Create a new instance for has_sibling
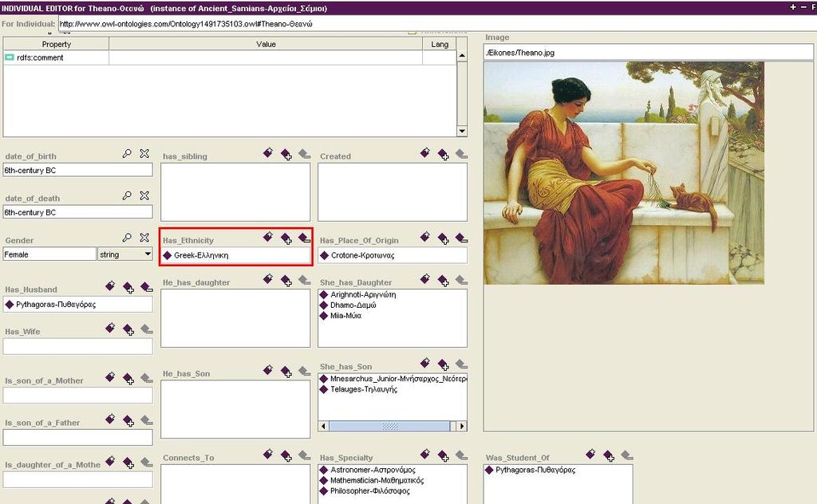The height and width of the screenshot is (504, 817). [x=268, y=153]
